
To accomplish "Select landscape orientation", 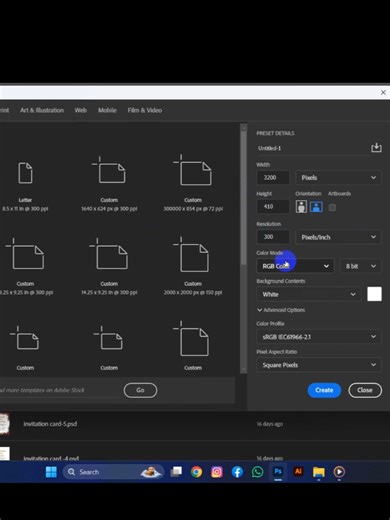I will 316,207.
